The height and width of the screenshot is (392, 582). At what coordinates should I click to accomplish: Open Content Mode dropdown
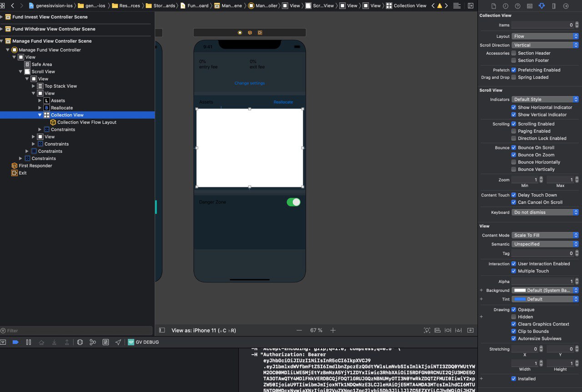click(545, 235)
